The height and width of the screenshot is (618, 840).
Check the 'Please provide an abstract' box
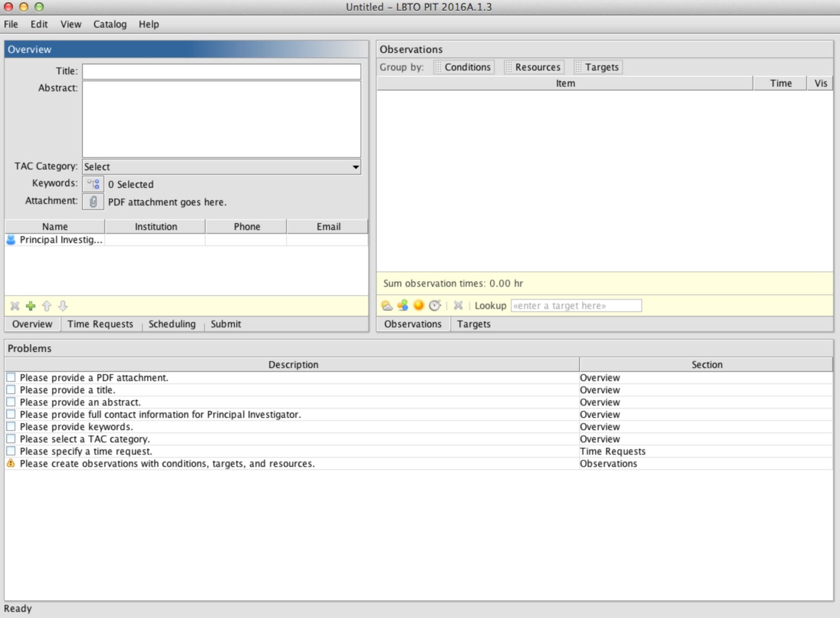pos(11,402)
